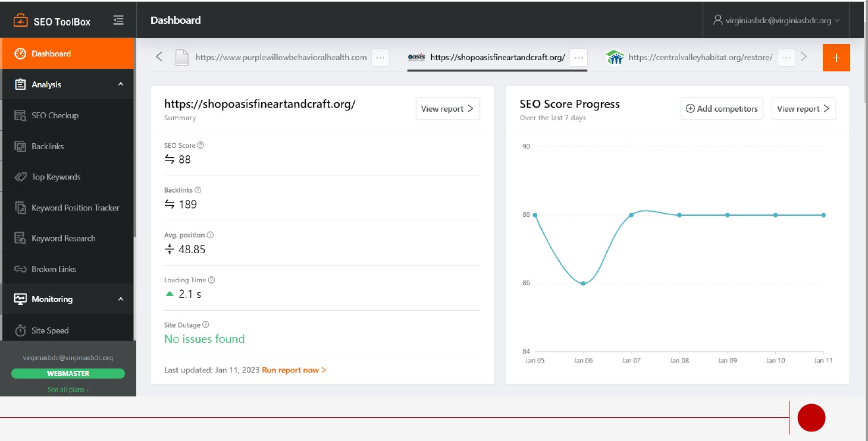This screenshot has height=441, width=868.
Task: Click See all plans link
Action: coord(68,390)
